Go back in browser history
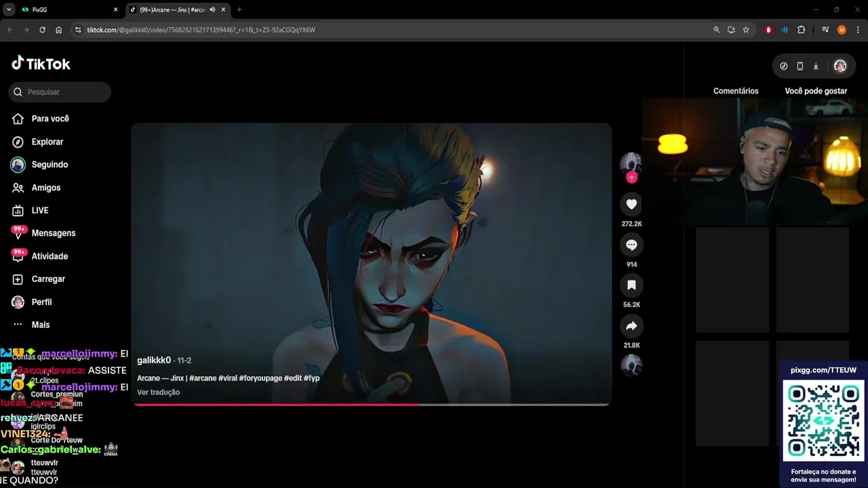Image resolution: width=868 pixels, height=488 pixels. coord(9,30)
